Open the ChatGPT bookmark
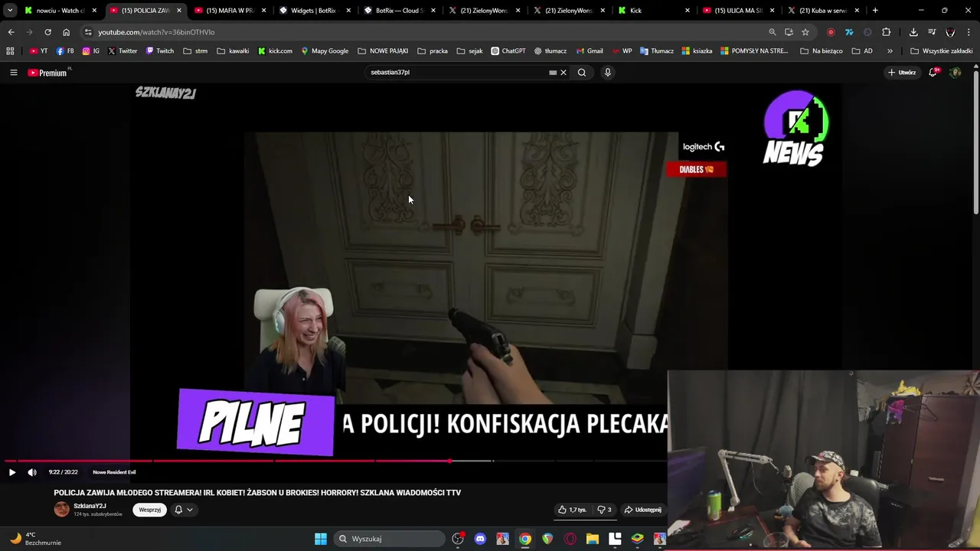Viewport: 980px width, 551px height. (508, 51)
